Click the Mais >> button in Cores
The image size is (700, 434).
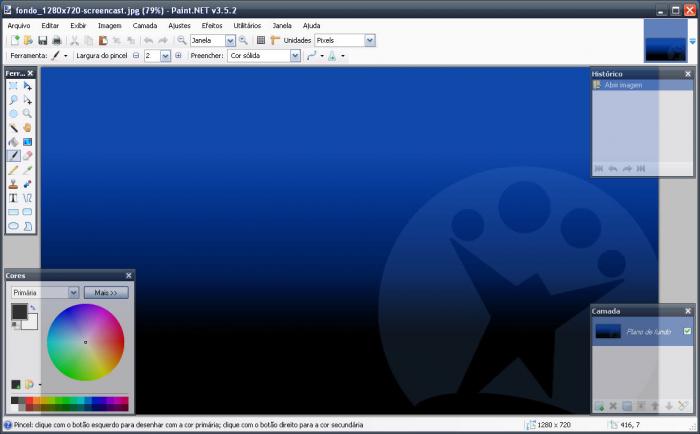106,292
